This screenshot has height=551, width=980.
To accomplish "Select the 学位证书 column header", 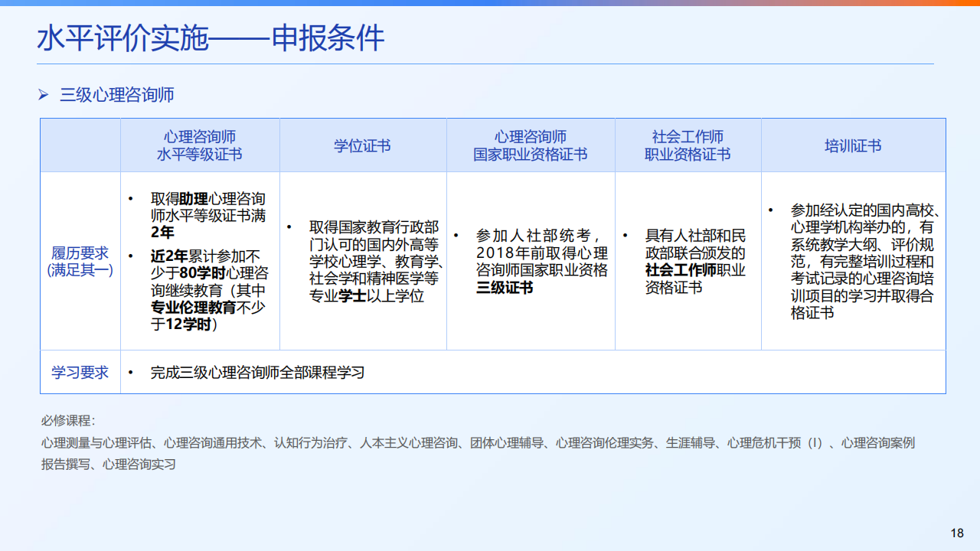I will (362, 145).
